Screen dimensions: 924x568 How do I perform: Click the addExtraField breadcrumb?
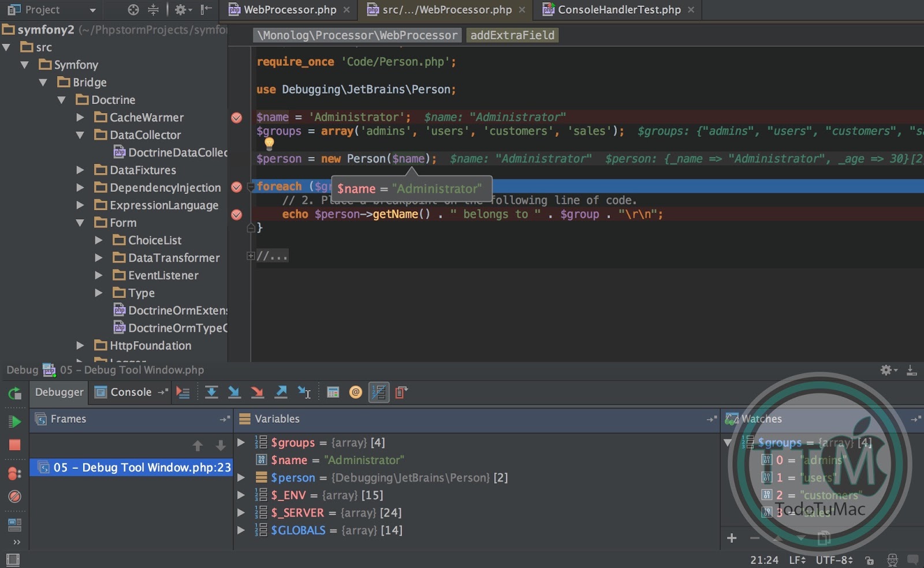point(512,35)
